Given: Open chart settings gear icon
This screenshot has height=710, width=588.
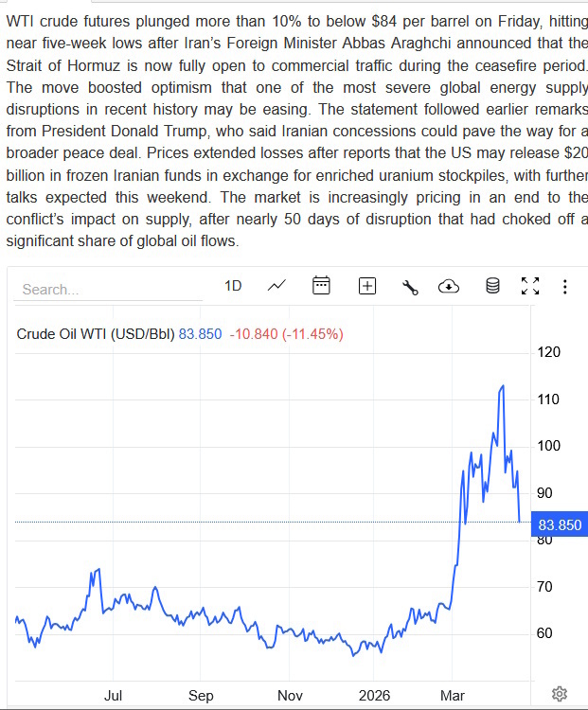Looking at the screenshot, I should pos(560,694).
